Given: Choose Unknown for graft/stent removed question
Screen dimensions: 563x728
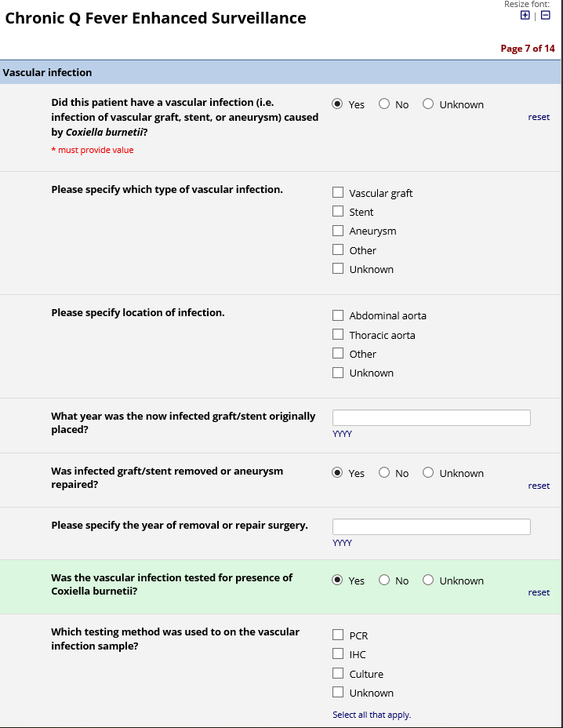Looking at the screenshot, I should coord(428,472).
